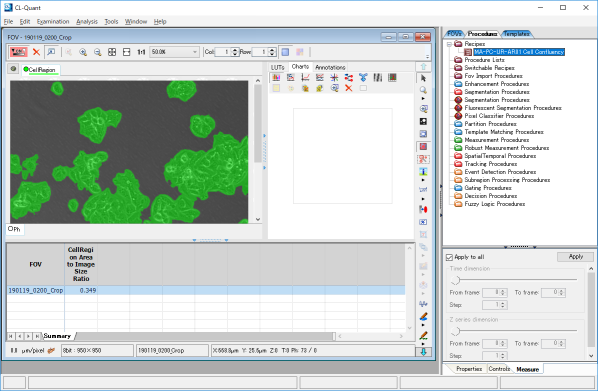598x391 pixels.
Task: Toggle the Ph channel radio button
Action: pyautogui.click(x=11, y=228)
